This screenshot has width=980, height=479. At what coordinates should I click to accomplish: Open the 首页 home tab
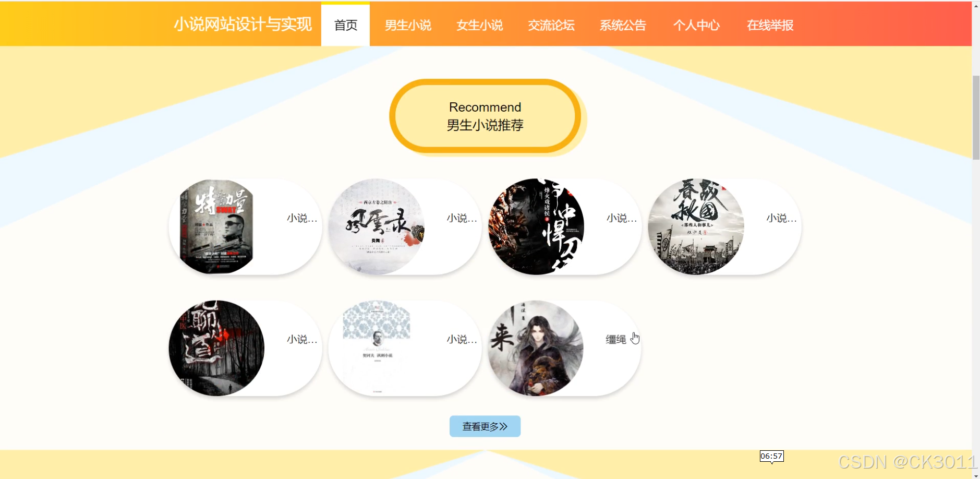click(x=345, y=25)
